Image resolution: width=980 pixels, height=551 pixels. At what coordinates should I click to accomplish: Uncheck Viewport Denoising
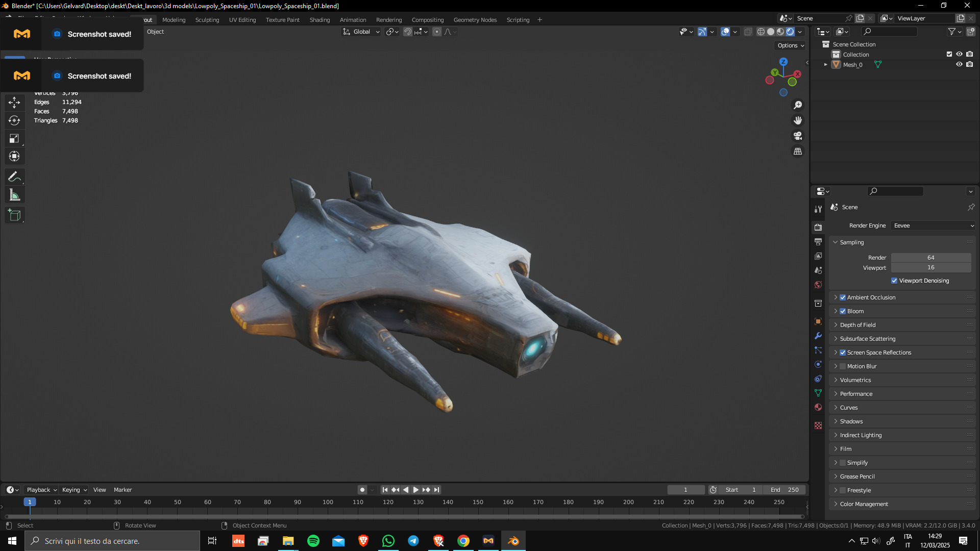tap(894, 281)
